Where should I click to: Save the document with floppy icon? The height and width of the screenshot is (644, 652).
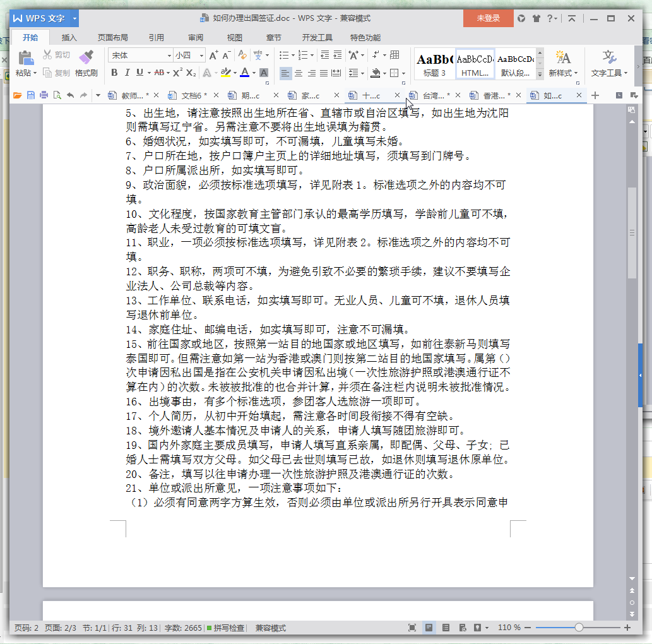pyautogui.click(x=31, y=95)
